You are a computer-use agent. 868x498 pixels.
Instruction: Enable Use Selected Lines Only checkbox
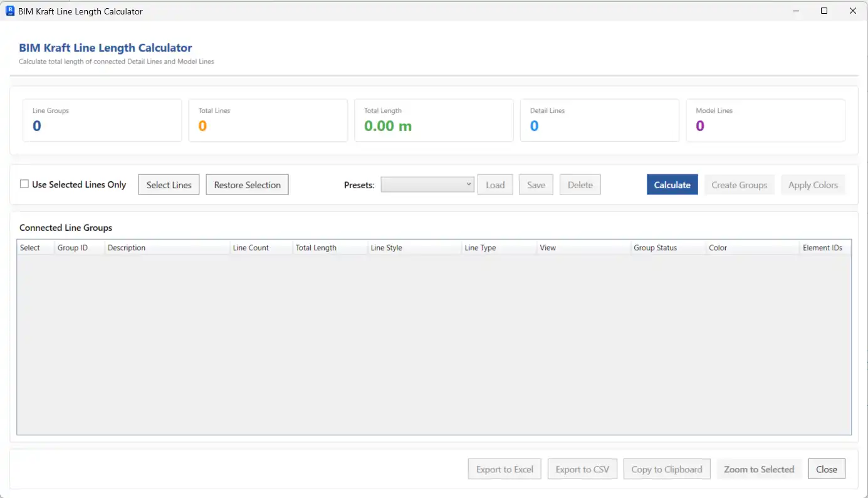[24, 184]
